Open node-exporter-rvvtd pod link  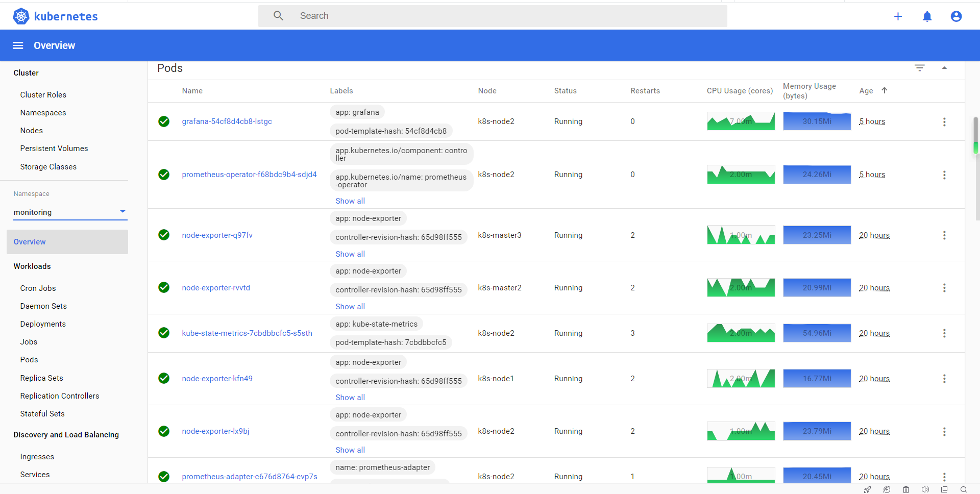click(x=216, y=288)
